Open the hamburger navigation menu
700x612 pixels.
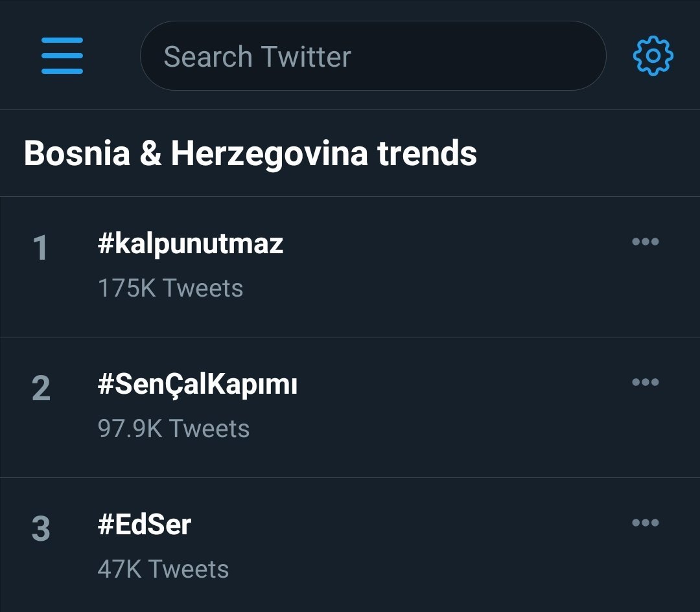click(62, 56)
